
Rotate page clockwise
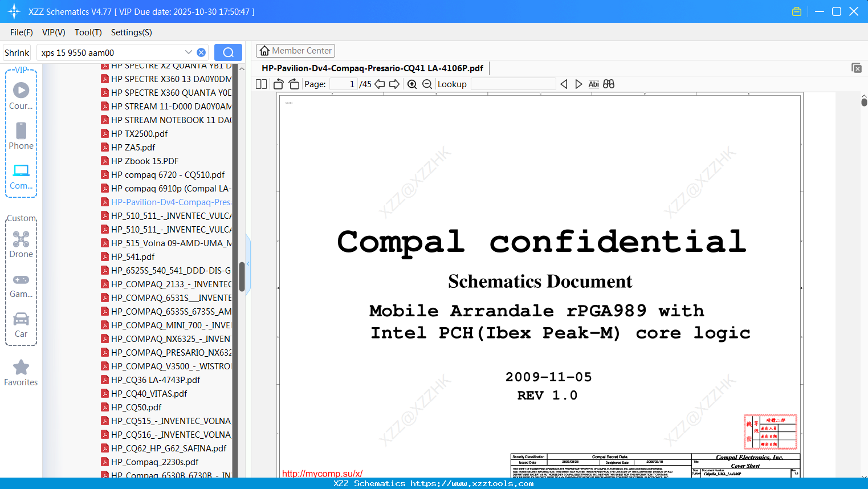tap(294, 84)
